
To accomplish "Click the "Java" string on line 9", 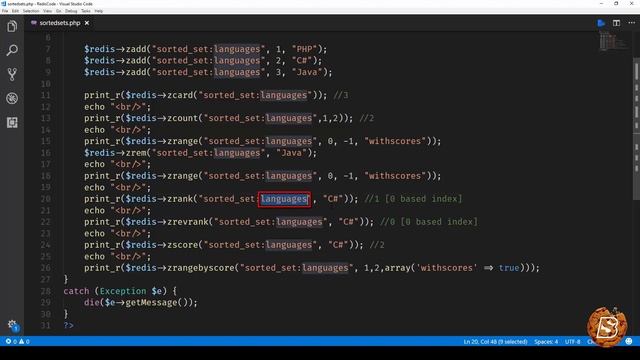I will [x=307, y=72].
